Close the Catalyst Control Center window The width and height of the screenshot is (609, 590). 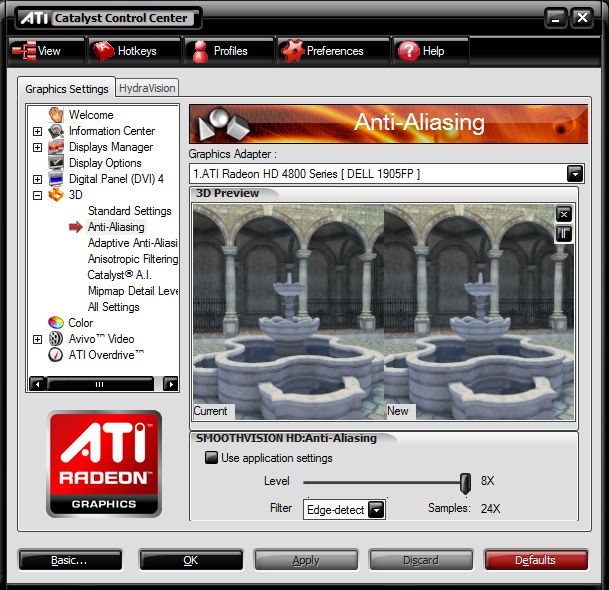click(582, 18)
